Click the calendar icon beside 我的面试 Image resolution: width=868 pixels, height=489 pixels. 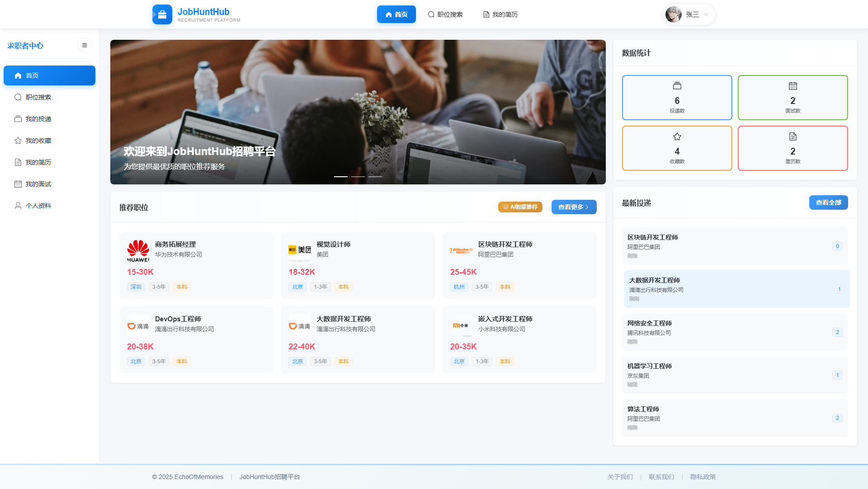pyautogui.click(x=18, y=184)
